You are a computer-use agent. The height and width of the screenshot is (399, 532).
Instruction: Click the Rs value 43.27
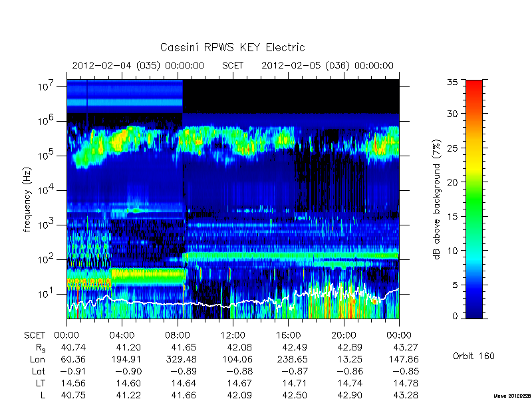(405, 347)
